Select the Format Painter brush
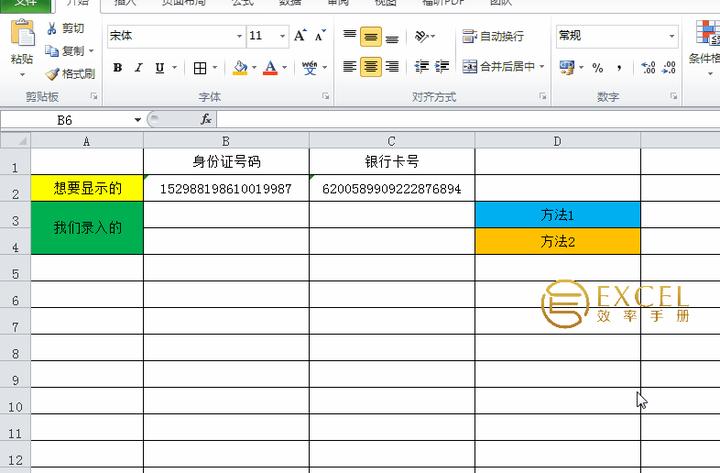This screenshot has width=720, height=473. [x=52, y=73]
